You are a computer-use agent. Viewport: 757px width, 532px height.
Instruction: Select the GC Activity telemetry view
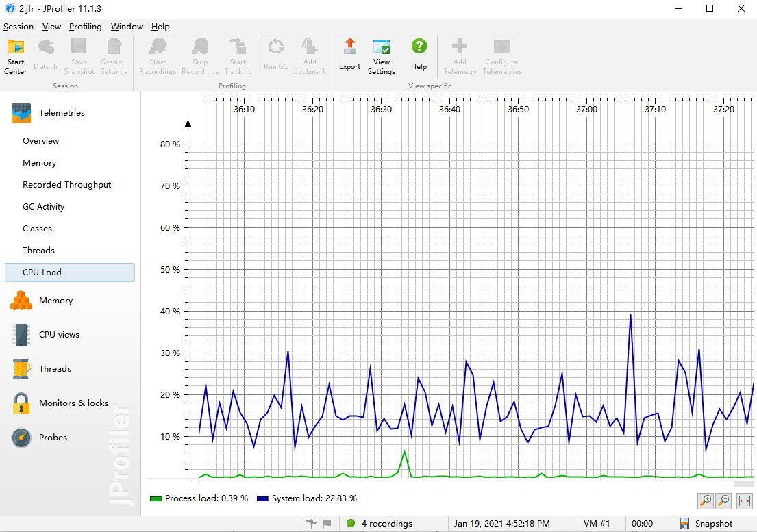pyautogui.click(x=43, y=207)
